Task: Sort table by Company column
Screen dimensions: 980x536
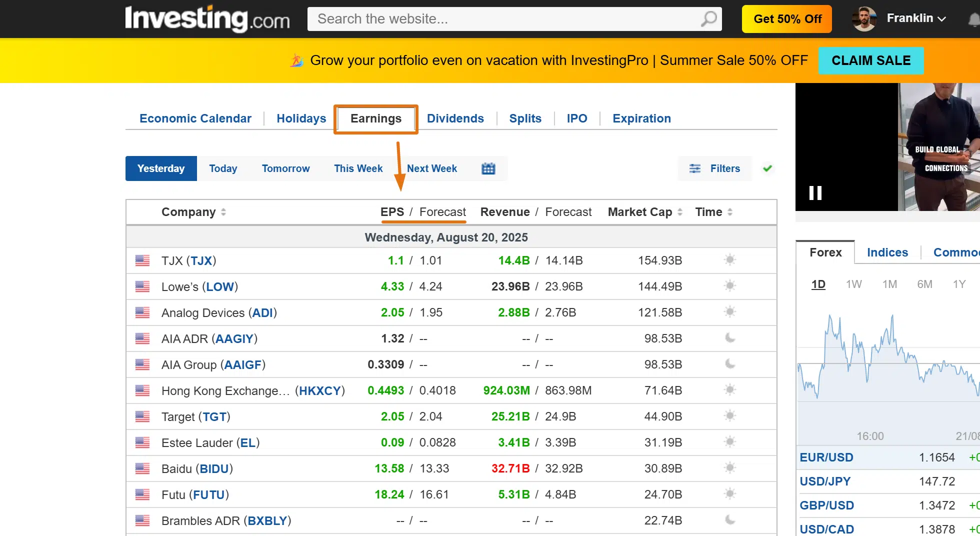Action: coord(193,212)
